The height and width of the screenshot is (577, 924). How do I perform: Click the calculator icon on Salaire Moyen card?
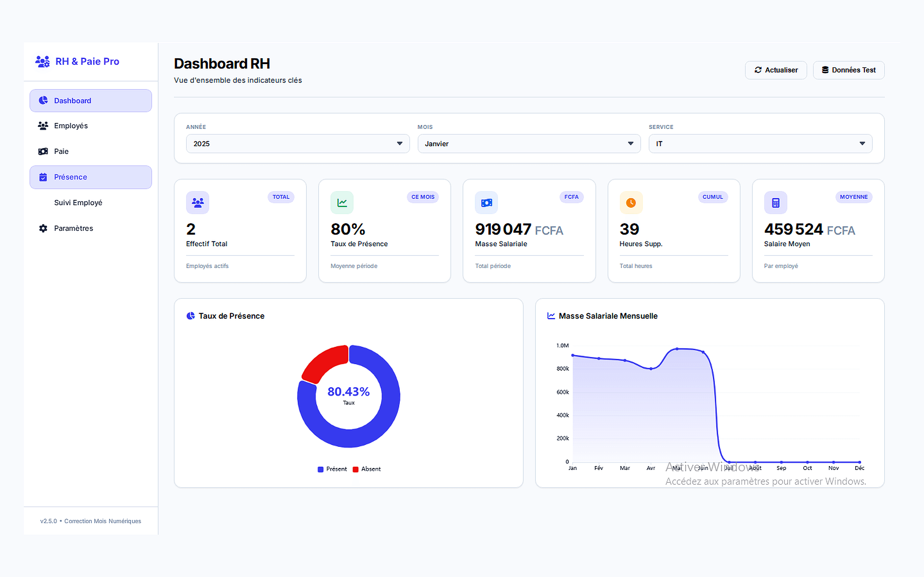(x=775, y=203)
